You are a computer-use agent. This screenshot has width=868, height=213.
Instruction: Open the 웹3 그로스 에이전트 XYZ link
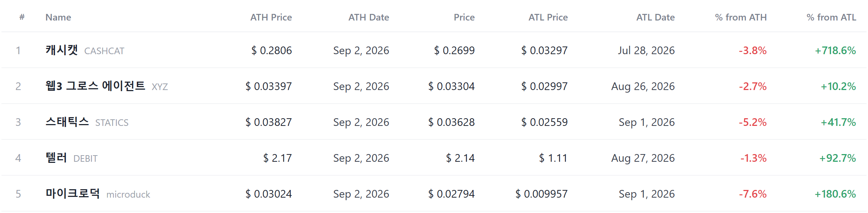pyautogui.click(x=107, y=86)
